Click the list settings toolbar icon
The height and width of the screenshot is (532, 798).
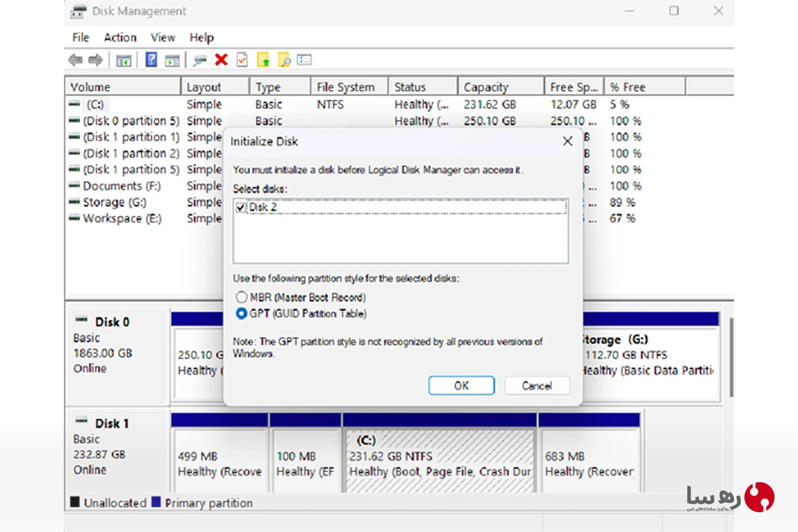point(304,60)
